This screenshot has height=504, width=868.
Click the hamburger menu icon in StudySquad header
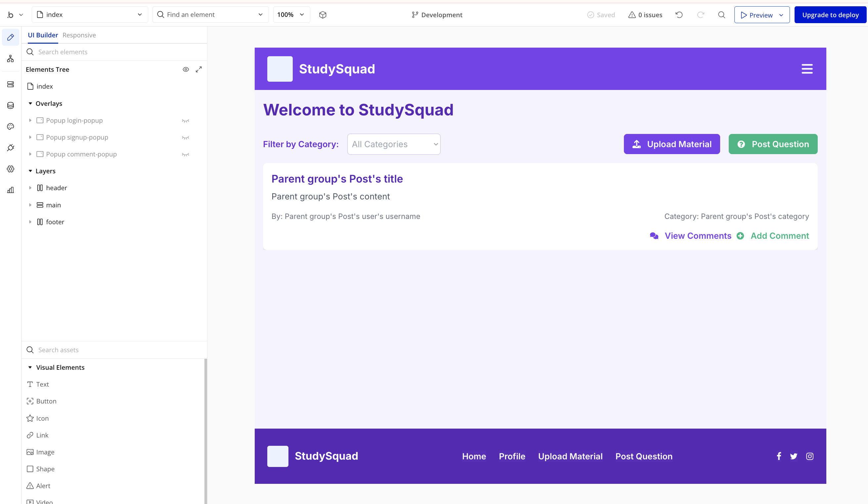807,69
